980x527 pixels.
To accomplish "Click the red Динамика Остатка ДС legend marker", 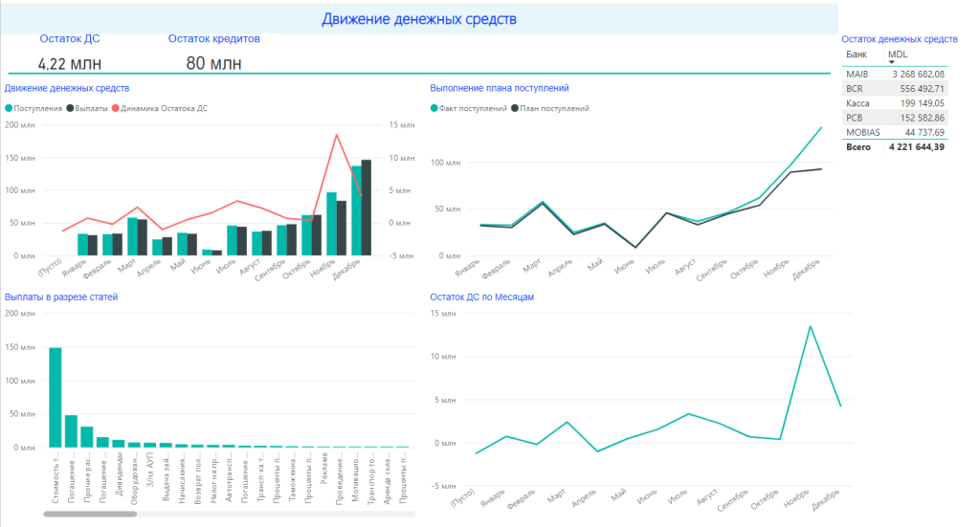I will click(116, 109).
